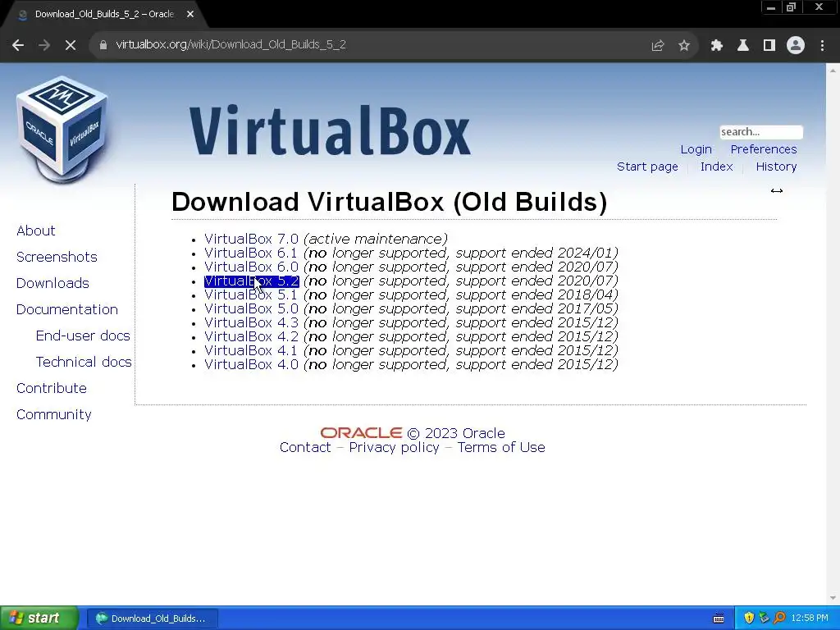Open the Login link

click(696, 149)
